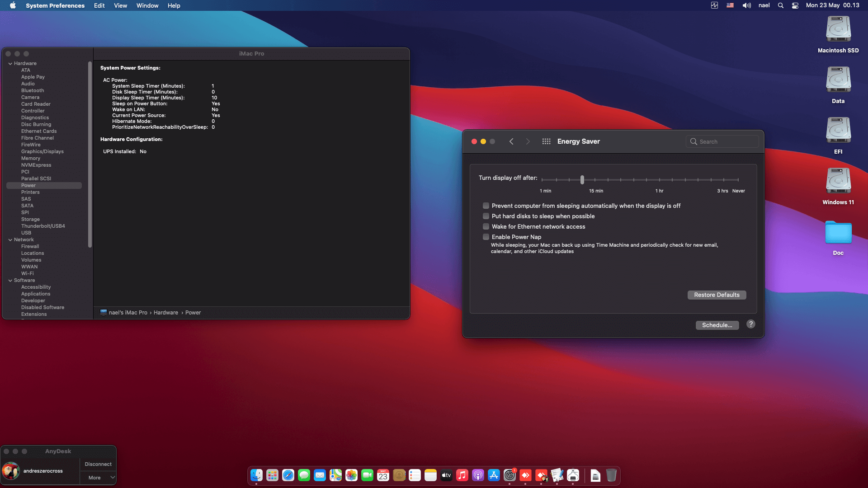The image size is (868, 488).
Task: Open the AnyDesk More dropdown
Action: [98, 478]
